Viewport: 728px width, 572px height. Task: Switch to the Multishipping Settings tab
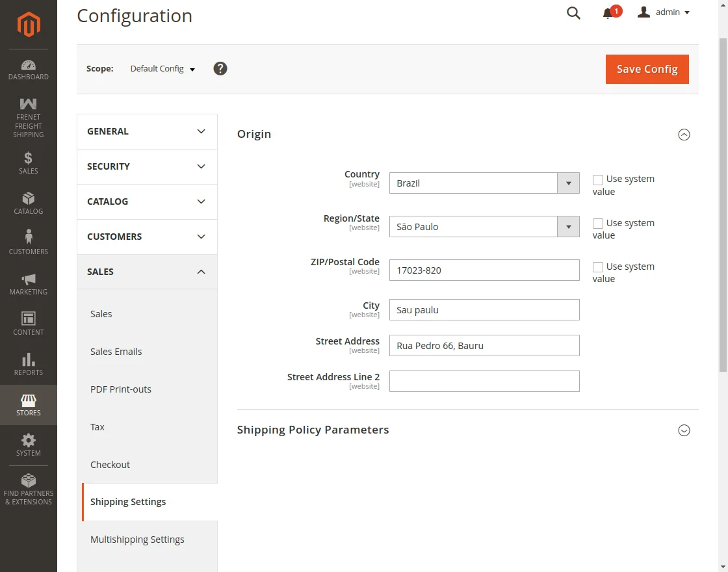pos(137,539)
